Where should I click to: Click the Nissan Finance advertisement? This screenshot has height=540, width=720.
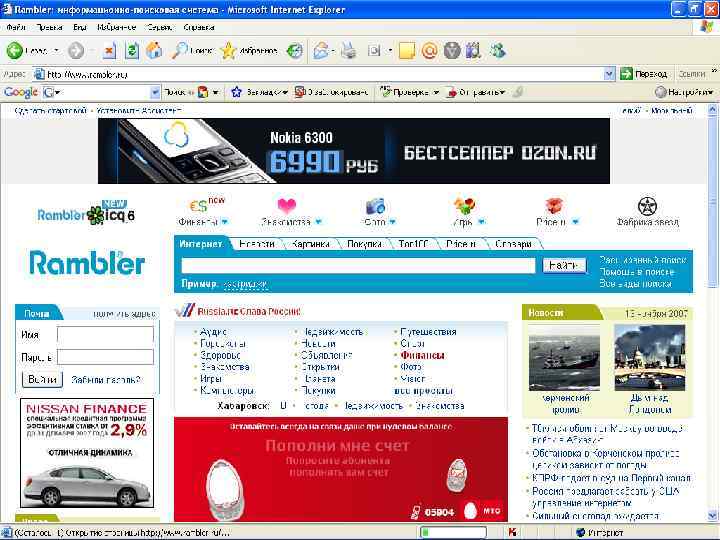(87, 453)
